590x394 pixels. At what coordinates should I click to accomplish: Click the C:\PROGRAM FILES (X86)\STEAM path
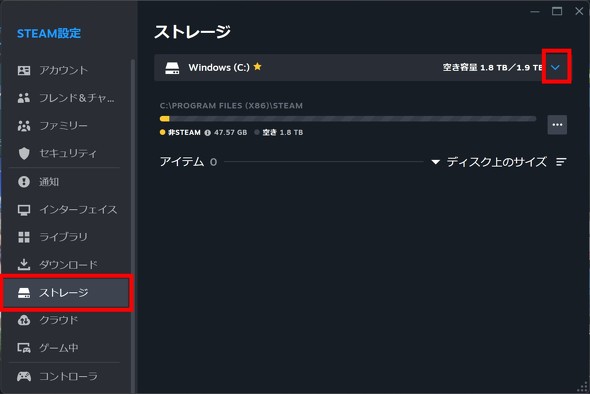tap(231, 106)
